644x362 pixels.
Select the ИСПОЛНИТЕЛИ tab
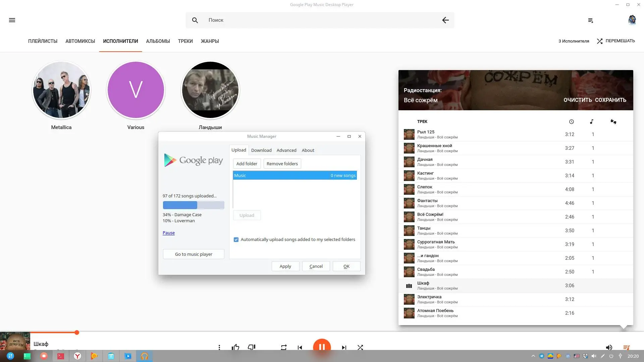click(120, 41)
